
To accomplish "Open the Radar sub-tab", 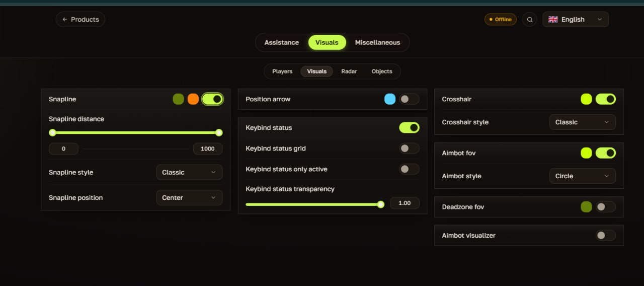I will click(x=349, y=71).
